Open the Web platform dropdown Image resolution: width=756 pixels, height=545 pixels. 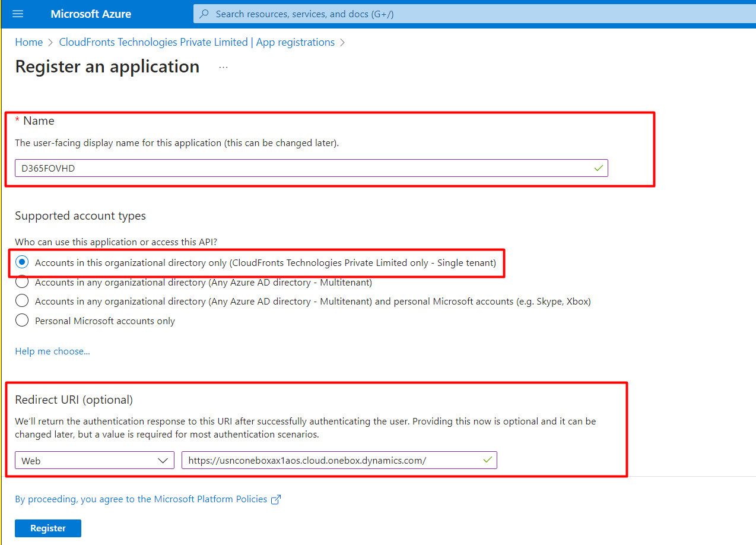point(94,460)
